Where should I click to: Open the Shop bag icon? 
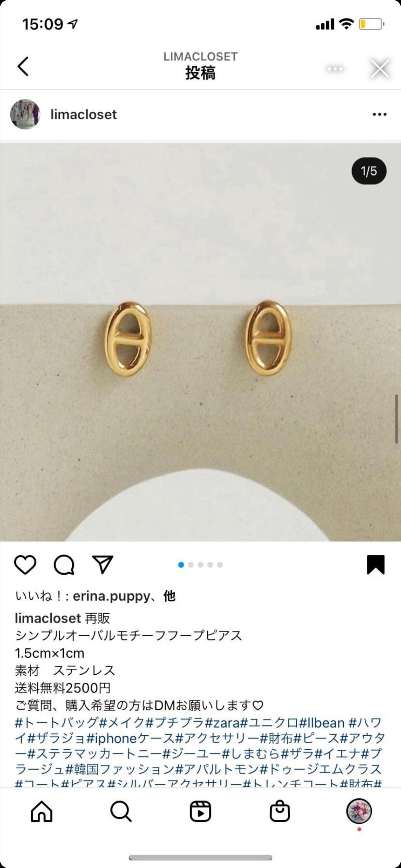point(280,811)
